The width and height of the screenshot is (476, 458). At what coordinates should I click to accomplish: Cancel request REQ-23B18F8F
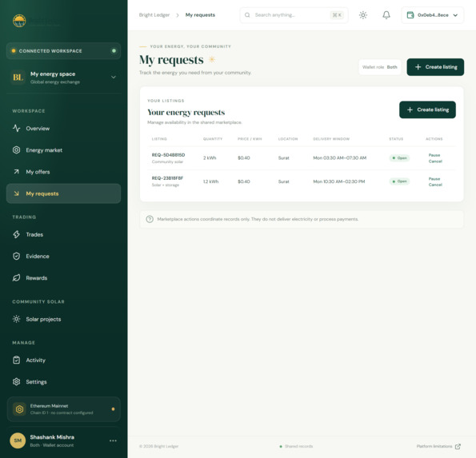pos(435,185)
